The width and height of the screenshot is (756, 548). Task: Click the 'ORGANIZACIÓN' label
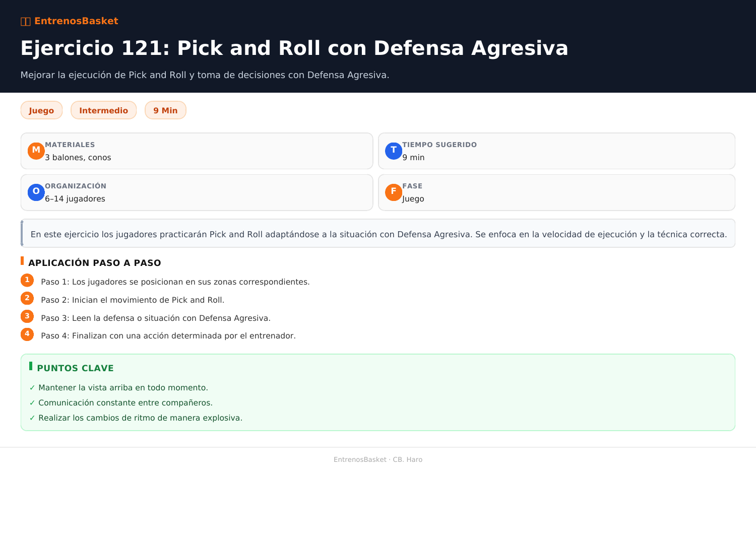coord(76,186)
